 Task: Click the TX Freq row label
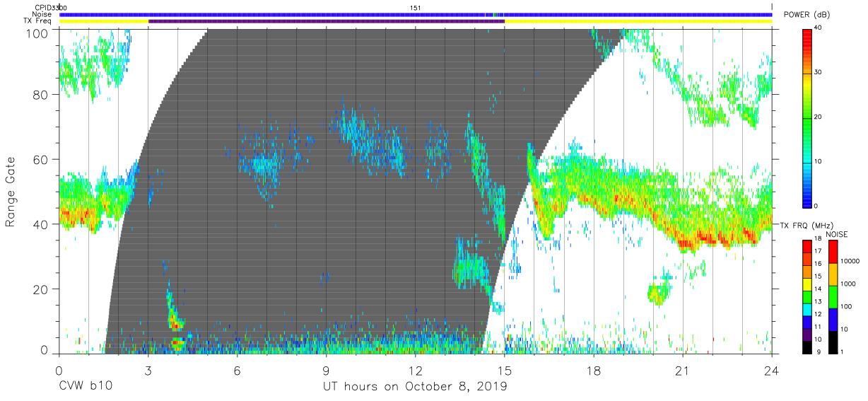tap(38, 21)
